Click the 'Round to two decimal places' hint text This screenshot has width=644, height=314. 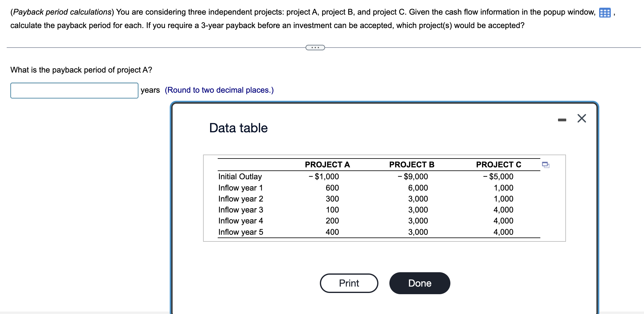tap(219, 90)
